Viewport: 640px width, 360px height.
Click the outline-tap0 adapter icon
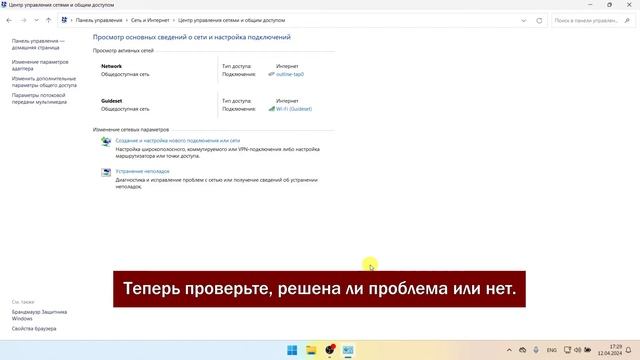271,74
